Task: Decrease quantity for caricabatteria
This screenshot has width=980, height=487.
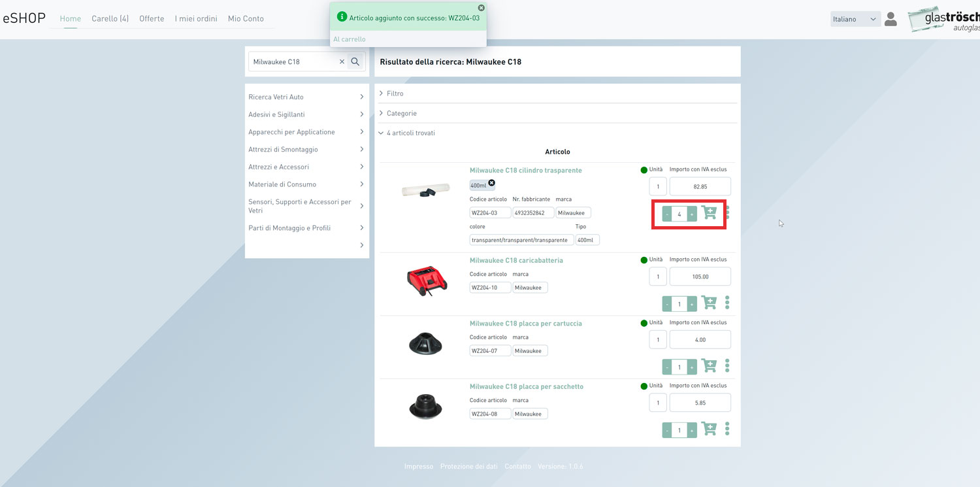Action: pyautogui.click(x=667, y=304)
